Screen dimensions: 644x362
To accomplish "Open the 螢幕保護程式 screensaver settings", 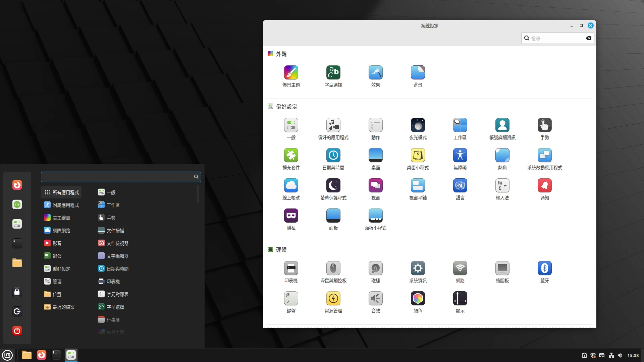I will [x=333, y=189].
